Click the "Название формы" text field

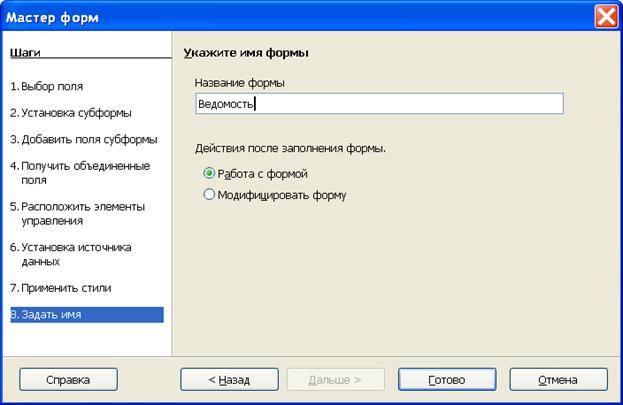point(379,104)
